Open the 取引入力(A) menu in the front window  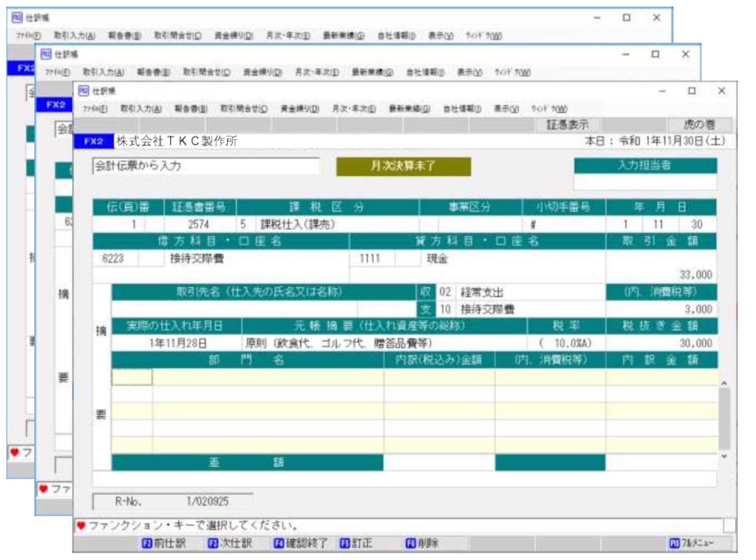[x=141, y=109]
